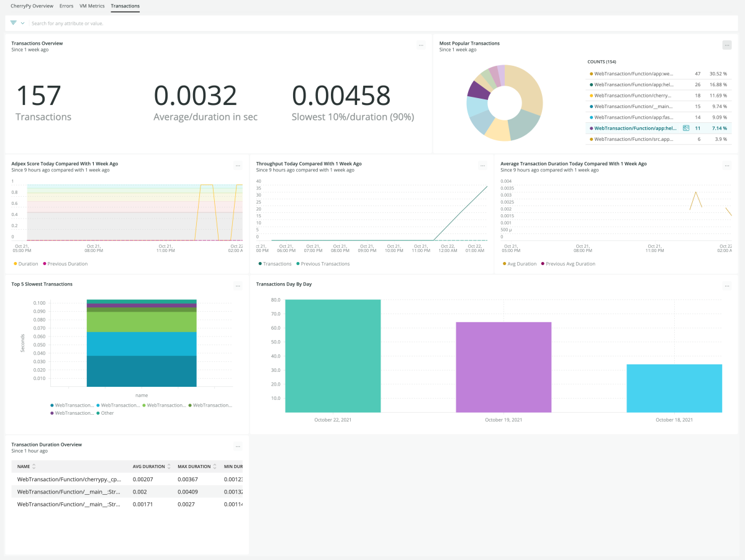Toggle the Avg Duration legend series
Viewport: 745px width, 560px height.
tap(521, 264)
